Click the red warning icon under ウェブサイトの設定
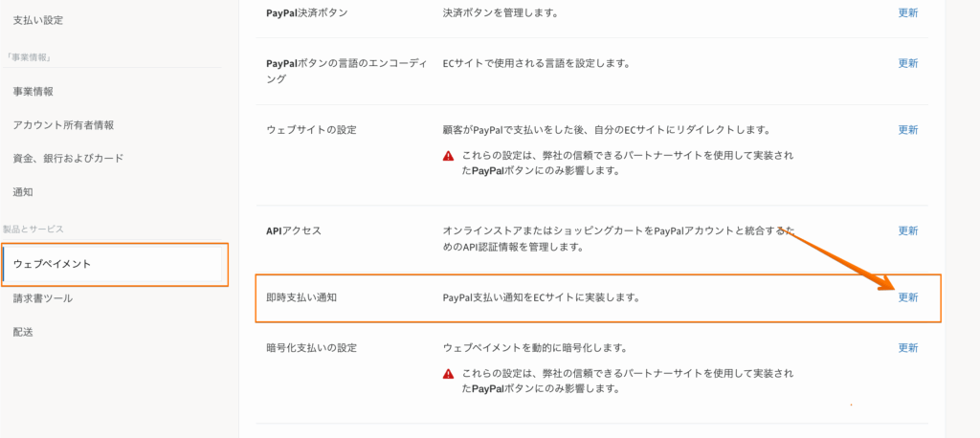Viewport: 980px width, 438px height. click(x=448, y=156)
